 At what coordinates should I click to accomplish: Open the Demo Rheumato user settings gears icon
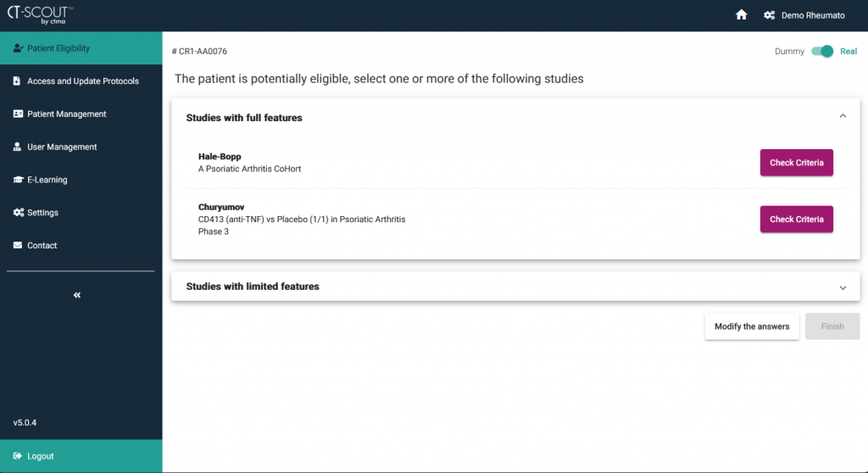[x=769, y=15]
